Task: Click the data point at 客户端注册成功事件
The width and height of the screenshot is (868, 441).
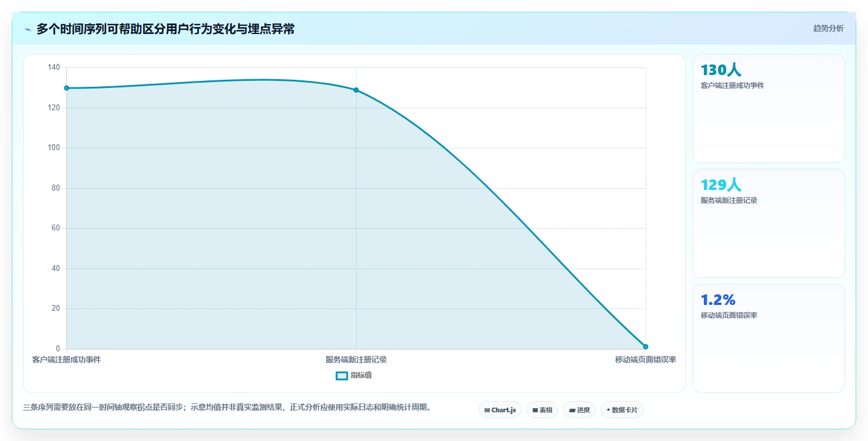Action: (66, 88)
